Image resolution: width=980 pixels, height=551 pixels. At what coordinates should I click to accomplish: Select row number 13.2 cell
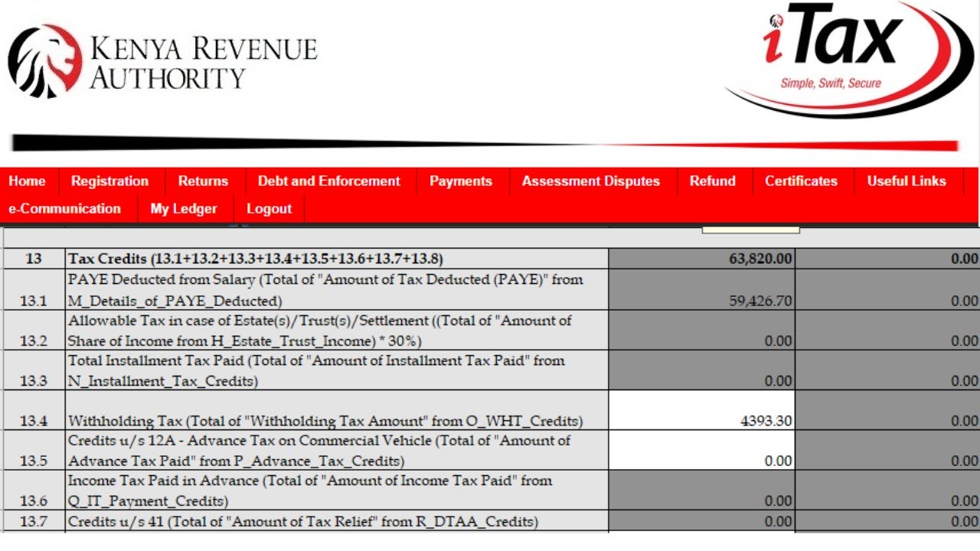click(34, 330)
